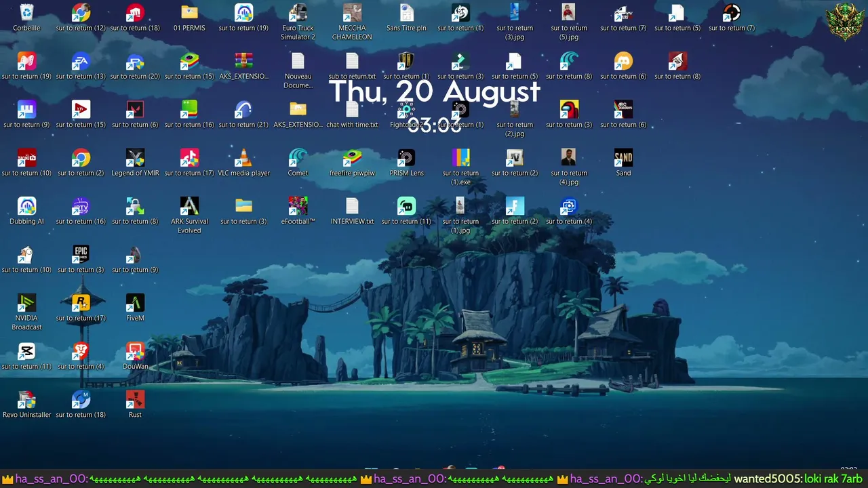Image resolution: width=868 pixels, height=488 pixels.
Task: Open MECCHA CHAMELEON shortcut
Action: (352, 22)
